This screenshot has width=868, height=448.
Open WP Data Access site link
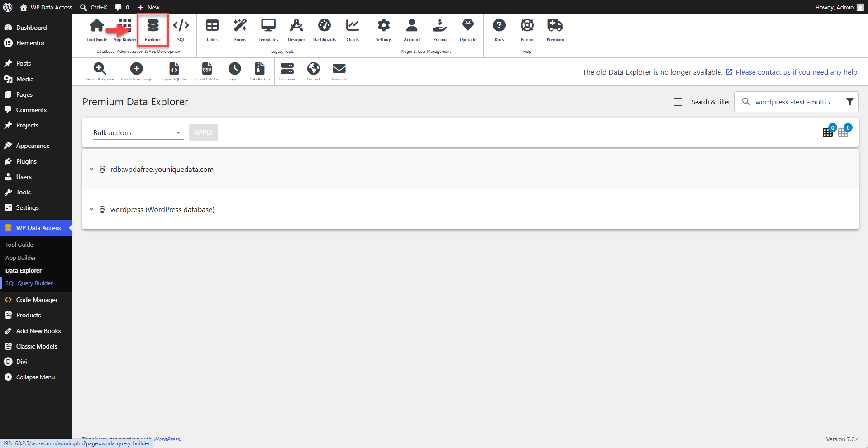tap(46, 7)
